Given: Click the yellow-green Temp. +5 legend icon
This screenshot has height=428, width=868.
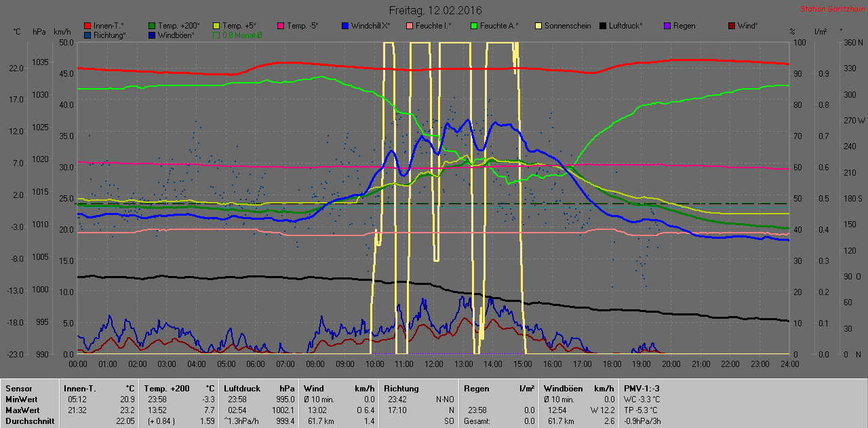Looking at the screenshot, I should (x=216, y=26).
